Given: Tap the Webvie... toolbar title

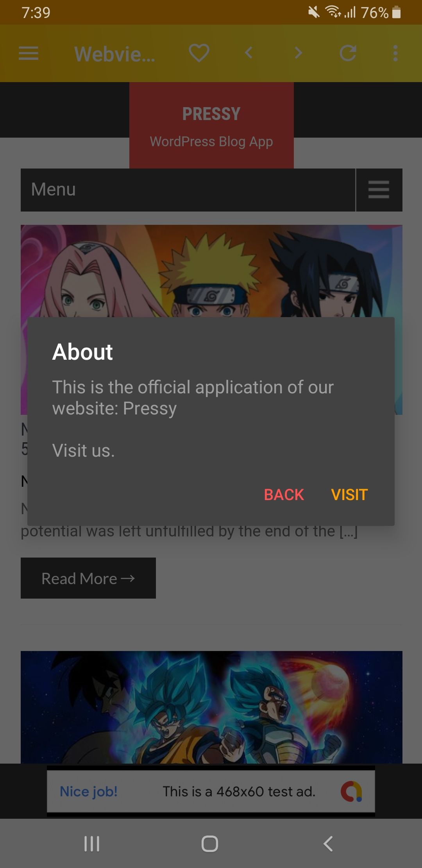Looking at the screenshot, I should (114, 54).
